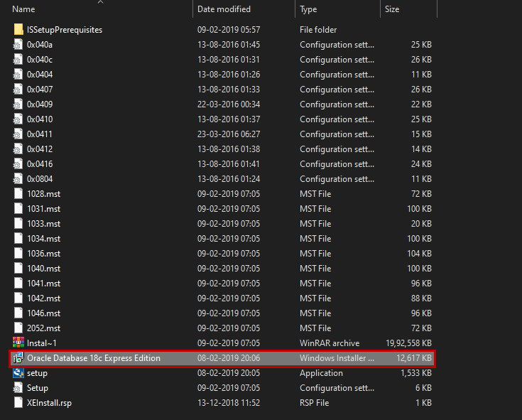The image size is (522, 420).
Task: Click the 1034.mst file icon
Action: pos(18,239)
